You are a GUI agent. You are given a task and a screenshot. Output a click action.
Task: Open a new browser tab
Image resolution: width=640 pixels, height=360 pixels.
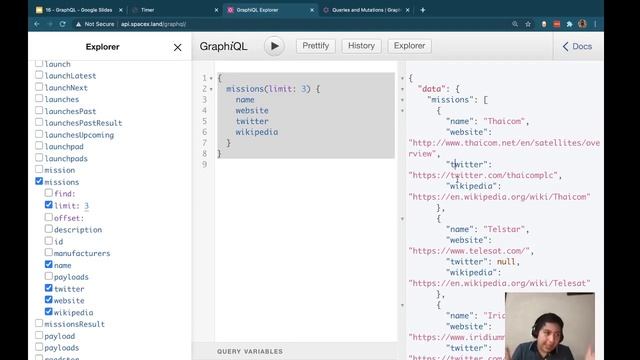(x=422, y=10)
